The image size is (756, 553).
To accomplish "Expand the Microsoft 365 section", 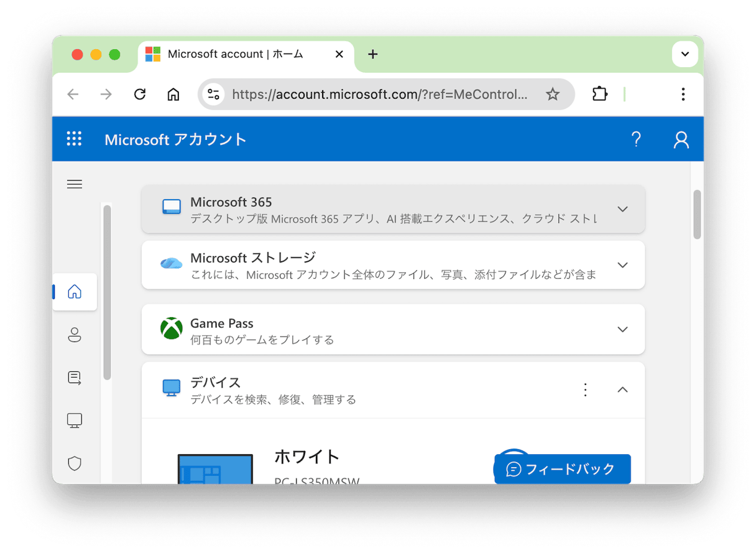I will click(x=622, y=209).
